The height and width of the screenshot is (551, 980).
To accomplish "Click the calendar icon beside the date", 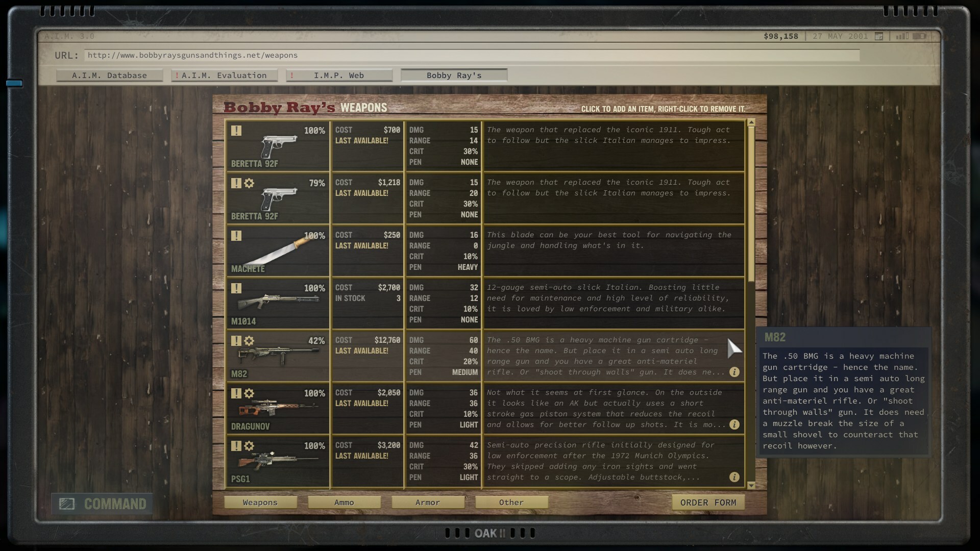I will (x=879, y=36).
